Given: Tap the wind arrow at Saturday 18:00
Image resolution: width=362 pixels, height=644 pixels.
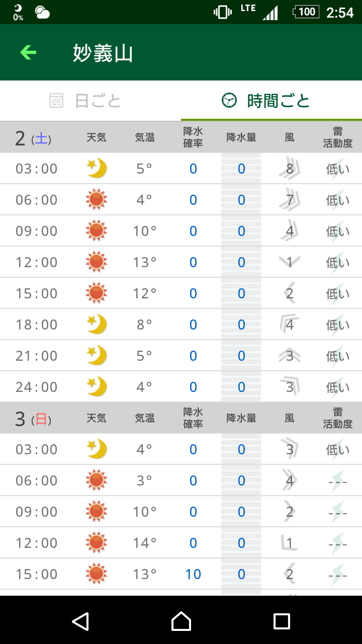Looking at the screenshot, I should [x=290, y=324].
